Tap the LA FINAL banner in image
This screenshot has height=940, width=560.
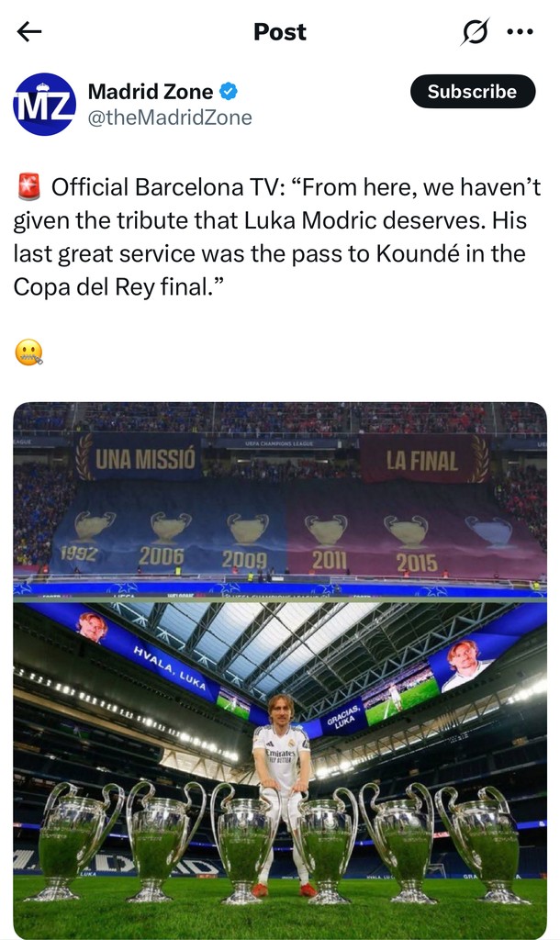pos(421,459)
